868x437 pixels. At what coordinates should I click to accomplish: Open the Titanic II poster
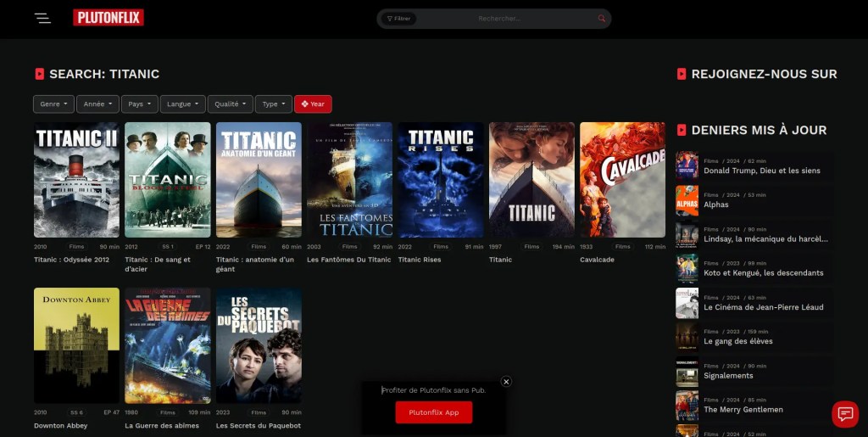pos(76,180)
